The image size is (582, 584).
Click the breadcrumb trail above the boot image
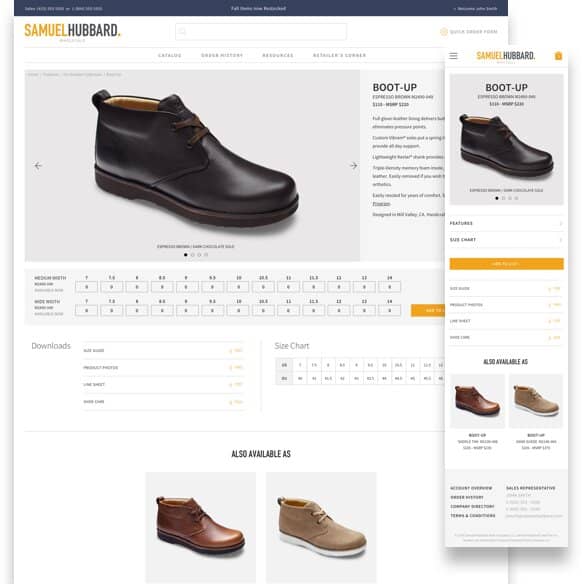pyautogui.click(x=74, y=74)
